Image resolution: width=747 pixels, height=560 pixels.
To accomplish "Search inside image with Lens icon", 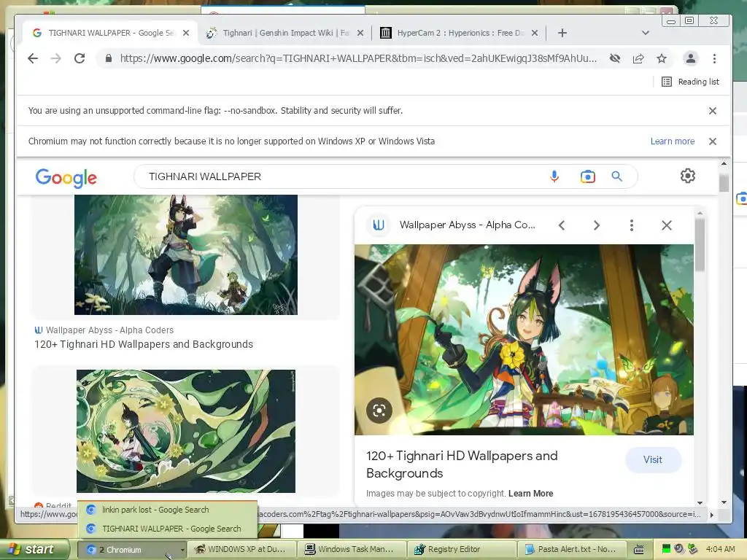I will pyautogui.click(x=379, y=411).
